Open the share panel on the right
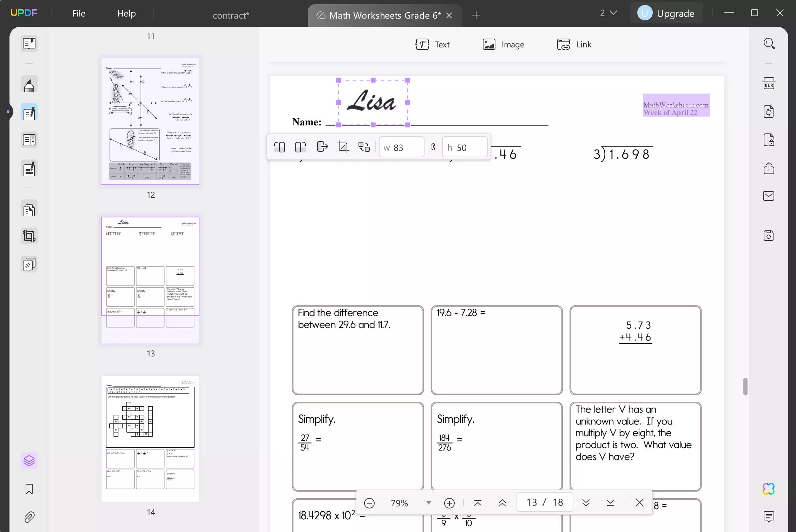Screen dimensions: 796x532 [769, 169]
